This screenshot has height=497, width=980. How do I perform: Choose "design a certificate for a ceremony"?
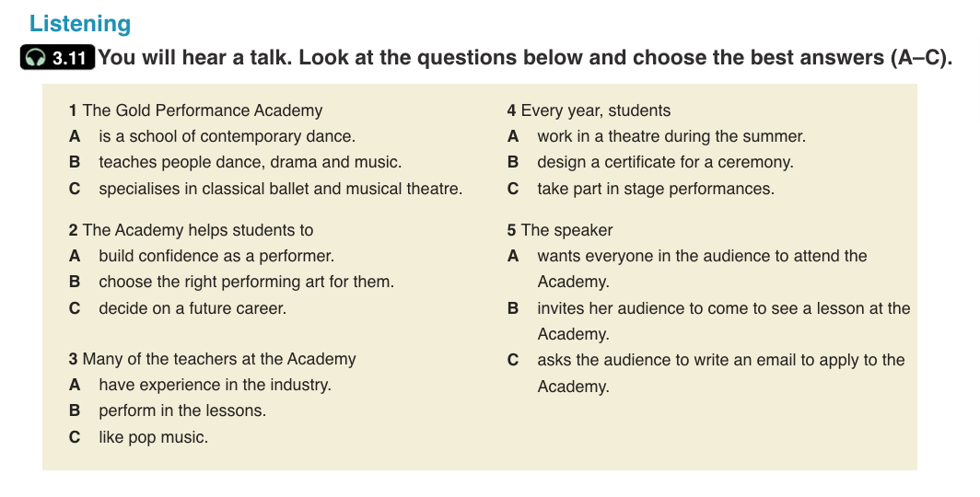[x=665, y=163]
